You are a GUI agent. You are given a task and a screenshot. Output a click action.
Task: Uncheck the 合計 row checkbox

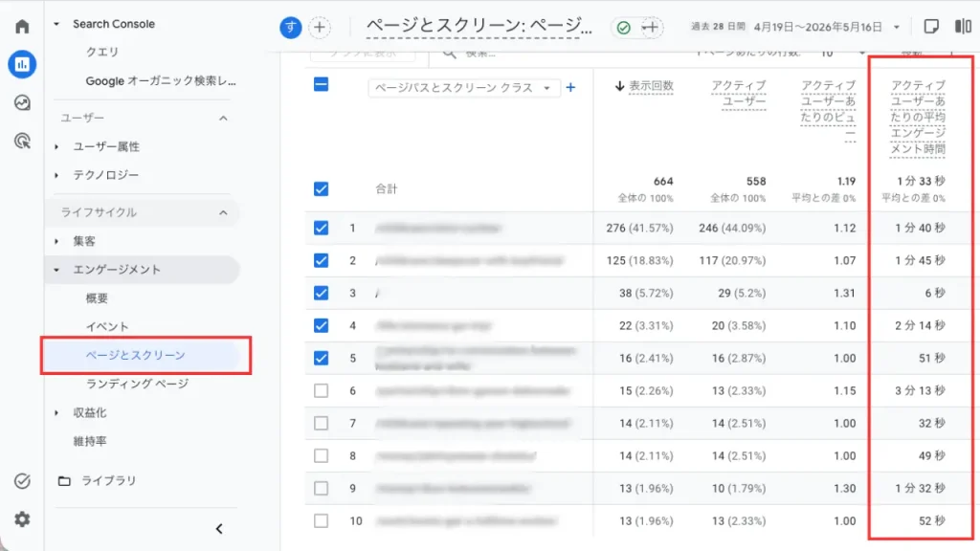coord(322,188)
